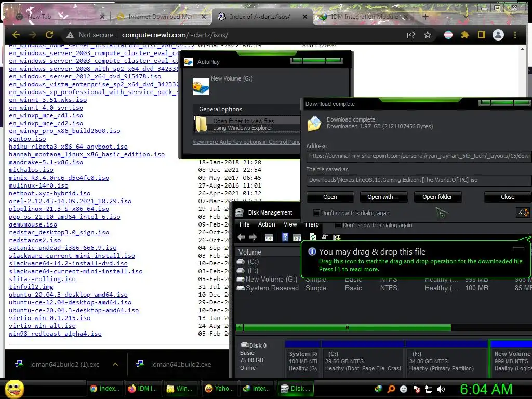The height and width of the screenshot is (399, 532).
Task: Click the Open button in Download complete
Action: click(x=330, y=197)
